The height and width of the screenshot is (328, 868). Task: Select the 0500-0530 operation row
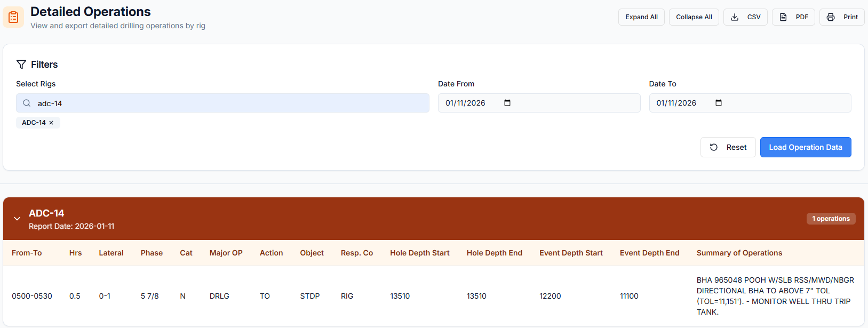[32, 296]
